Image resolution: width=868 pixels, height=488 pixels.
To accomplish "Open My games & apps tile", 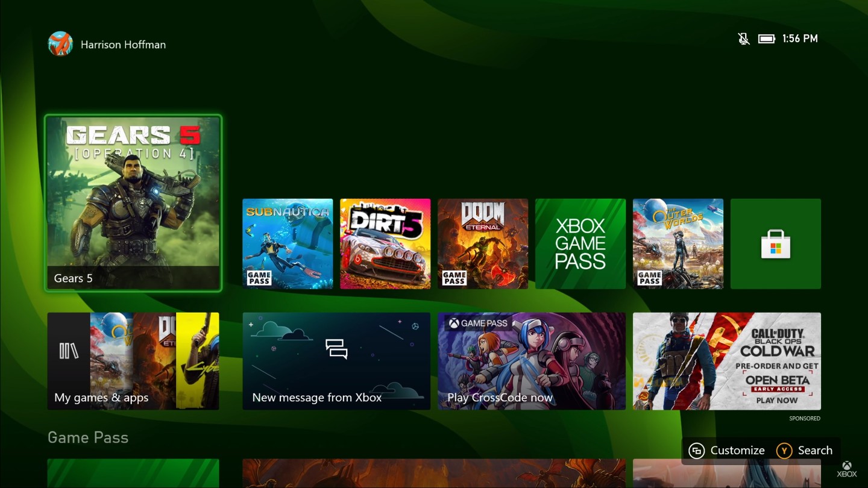I will tap(133, 361).
